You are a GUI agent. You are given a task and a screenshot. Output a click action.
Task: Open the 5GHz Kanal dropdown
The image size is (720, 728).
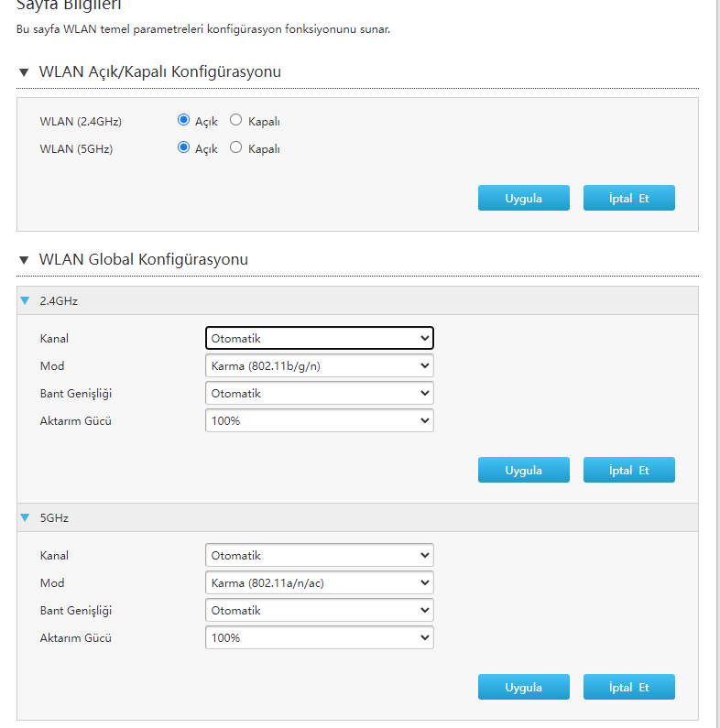(319, 555)
